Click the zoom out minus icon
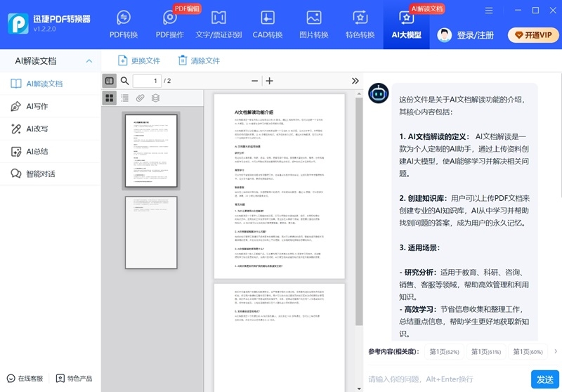This screenshot has width=562, height=392. [x=254, y=81]
